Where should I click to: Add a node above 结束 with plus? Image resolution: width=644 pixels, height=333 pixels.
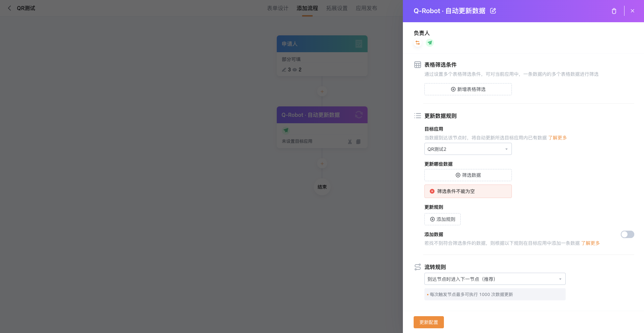(322, 164)
